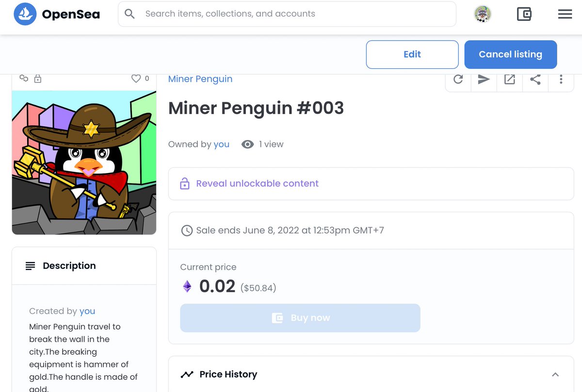Click the lock icon above penguin image
This screenshot has height=392, width=582.
coord(38,78)
